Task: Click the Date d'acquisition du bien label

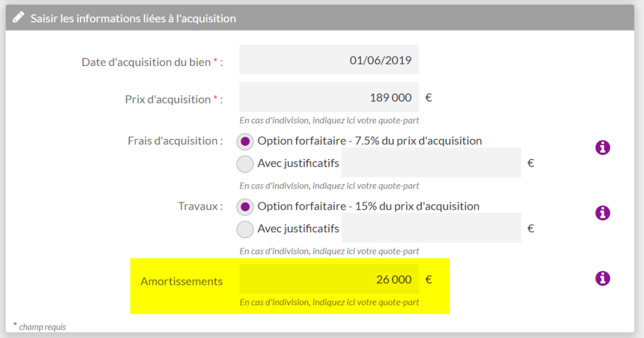Action: click(152, 62)
